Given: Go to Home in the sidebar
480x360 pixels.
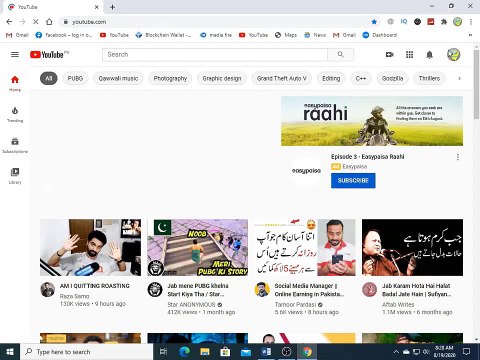Looking at the screenshot, I should coord(15,83).
